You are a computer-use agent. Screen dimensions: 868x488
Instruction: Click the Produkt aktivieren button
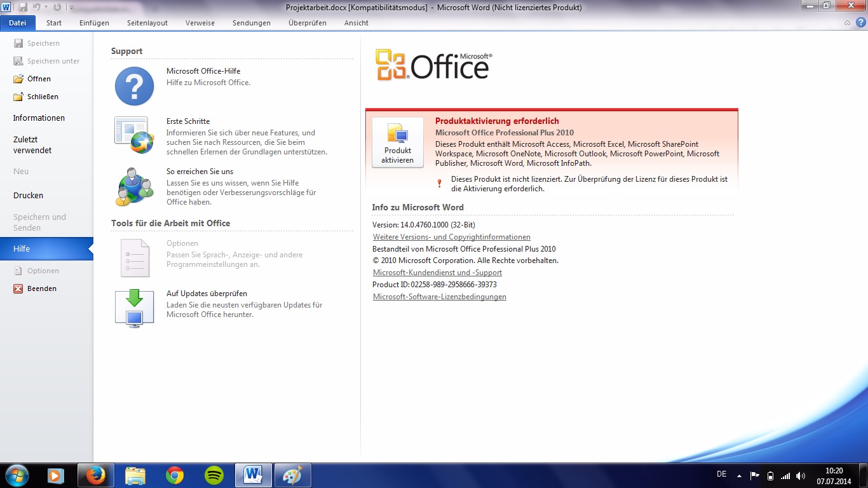(x=398, y=142)
